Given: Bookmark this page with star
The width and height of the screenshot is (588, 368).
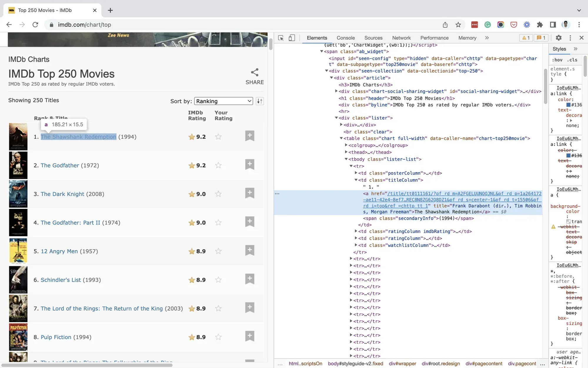Looking at the screenshot, I should click(458, 25).
